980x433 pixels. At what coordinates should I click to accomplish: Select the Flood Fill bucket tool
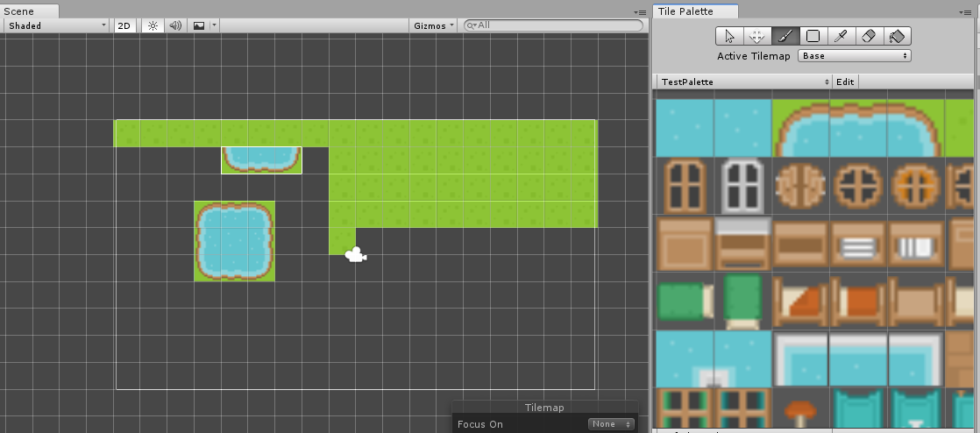point(897,36)
